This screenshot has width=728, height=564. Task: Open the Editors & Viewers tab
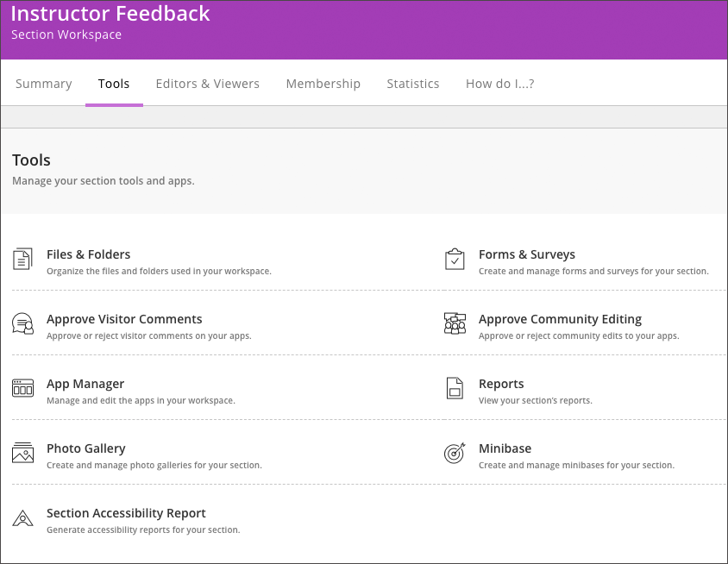coord(207,84)
